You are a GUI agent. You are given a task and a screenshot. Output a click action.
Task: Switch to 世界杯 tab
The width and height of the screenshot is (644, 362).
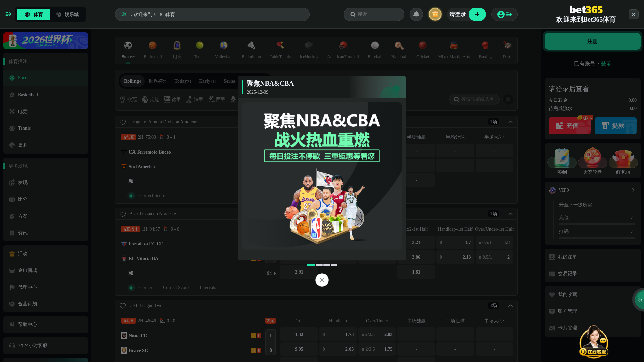pyautogui.click(x=158, y=81)
